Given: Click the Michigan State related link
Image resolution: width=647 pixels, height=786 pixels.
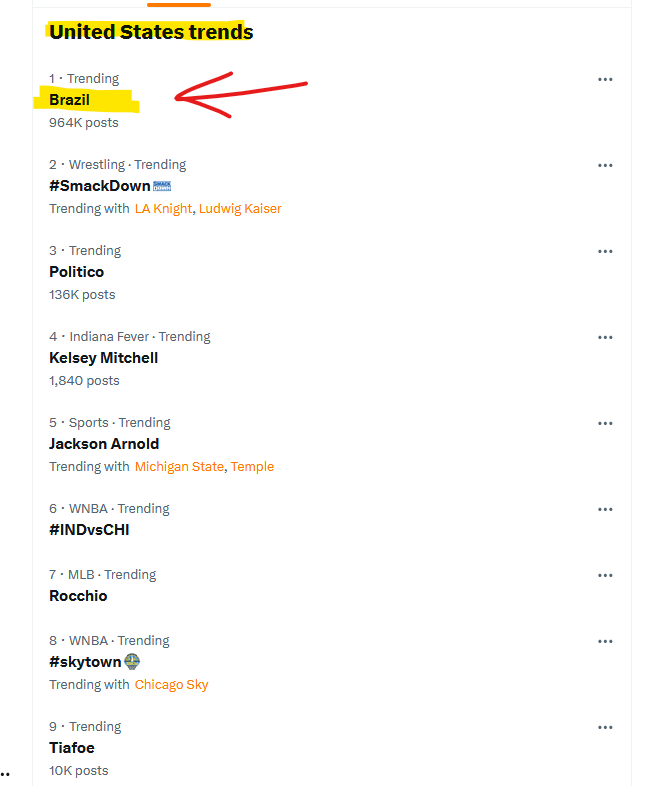Looking at the screenshot, I should pos(179,467).
